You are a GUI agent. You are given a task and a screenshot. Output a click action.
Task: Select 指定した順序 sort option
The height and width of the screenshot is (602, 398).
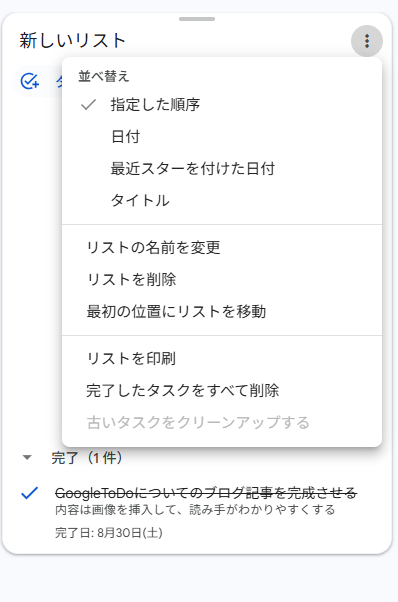click(222, 104)
